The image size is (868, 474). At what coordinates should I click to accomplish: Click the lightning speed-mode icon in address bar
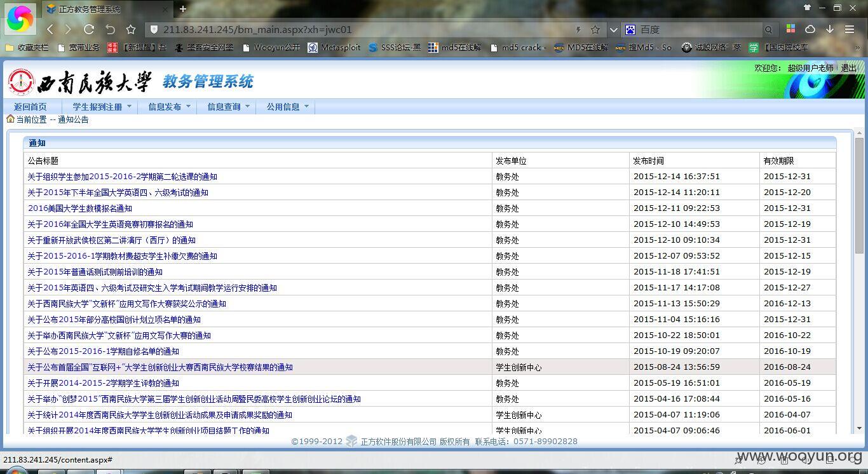point(578,29)
